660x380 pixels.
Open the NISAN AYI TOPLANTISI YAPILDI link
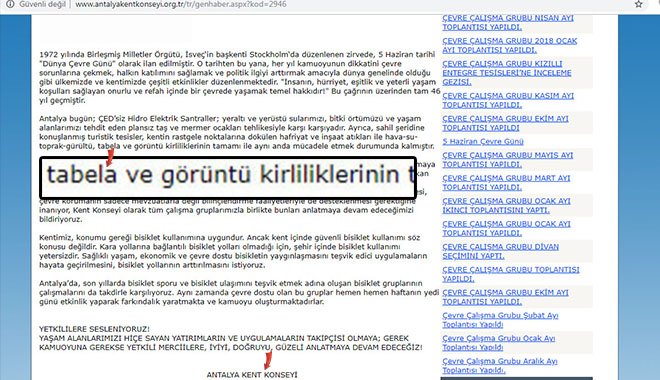point(508,22)
